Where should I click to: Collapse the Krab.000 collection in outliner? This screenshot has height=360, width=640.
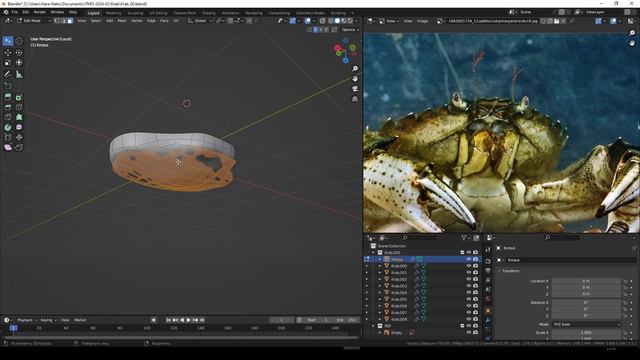[x=373, y=253]
